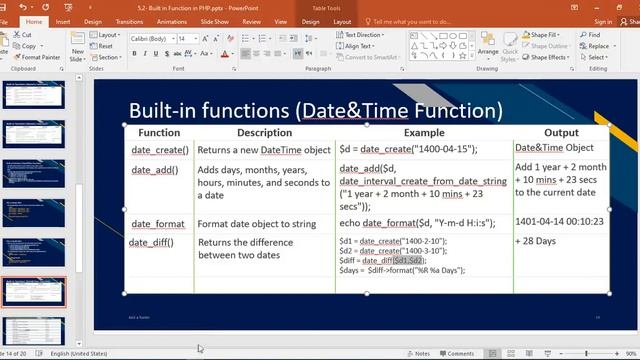Activate the Format Painter
The image size is (640, 360).
coord(37,57)
